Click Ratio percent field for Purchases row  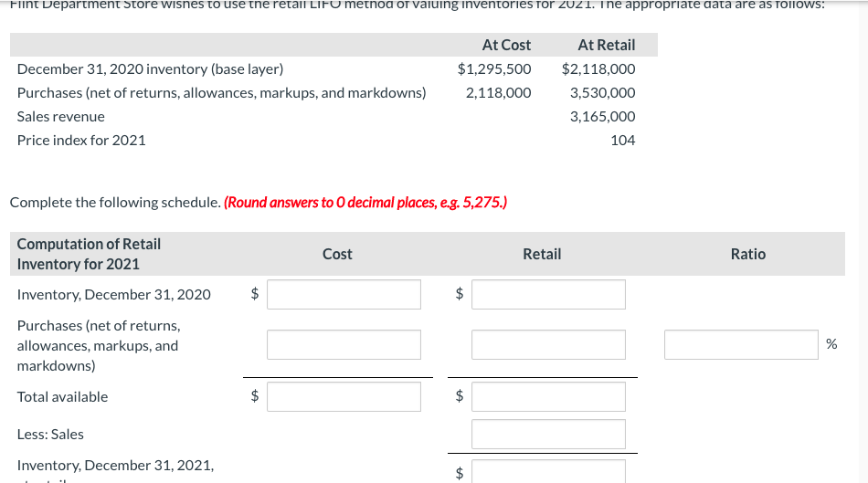[741, 345]
